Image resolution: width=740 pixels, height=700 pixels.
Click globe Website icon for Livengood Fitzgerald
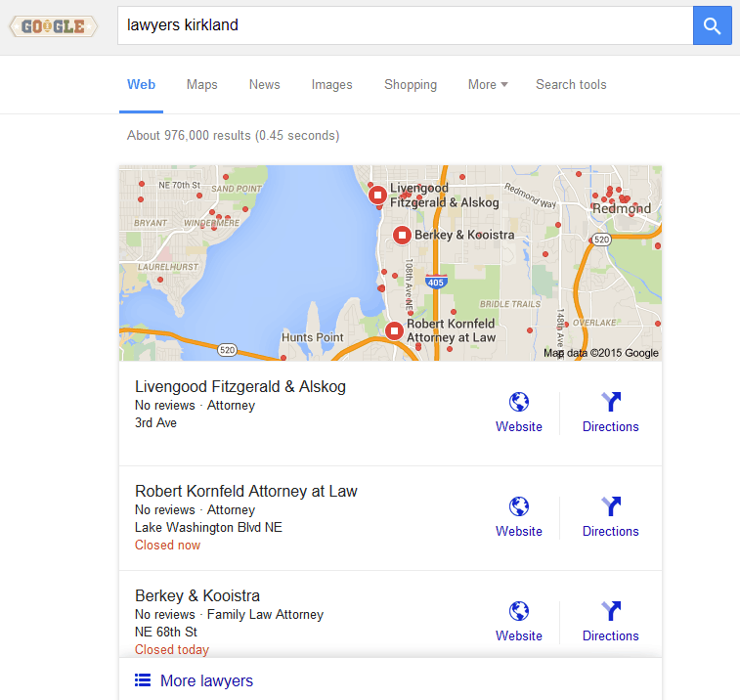(519, 402)
